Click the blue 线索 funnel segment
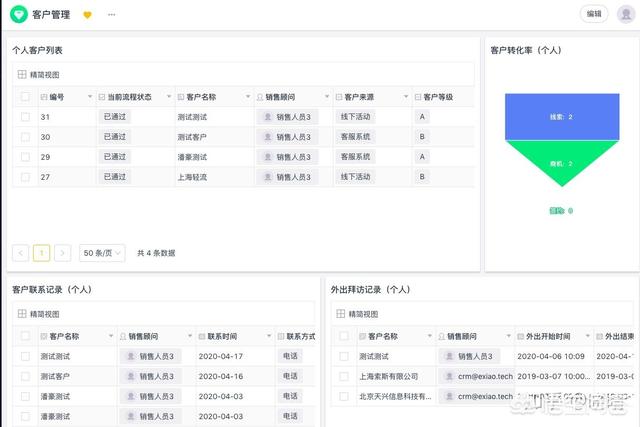The image size is (640, 427). point(562,117)
